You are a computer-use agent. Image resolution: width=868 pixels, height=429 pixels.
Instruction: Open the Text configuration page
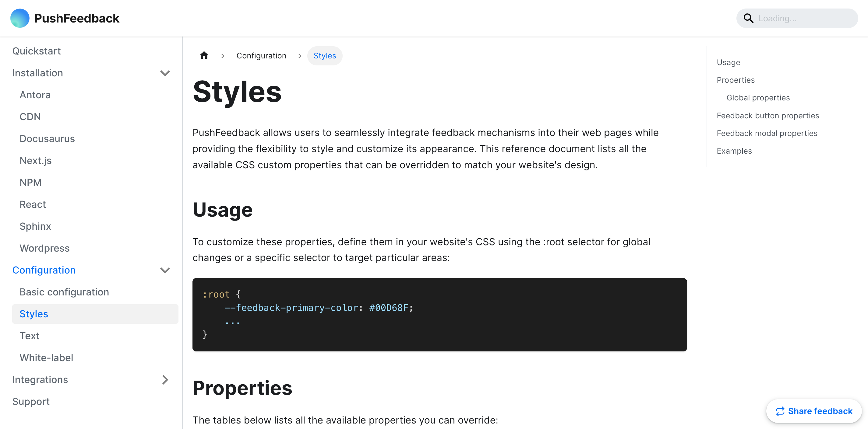coord(29,336)
